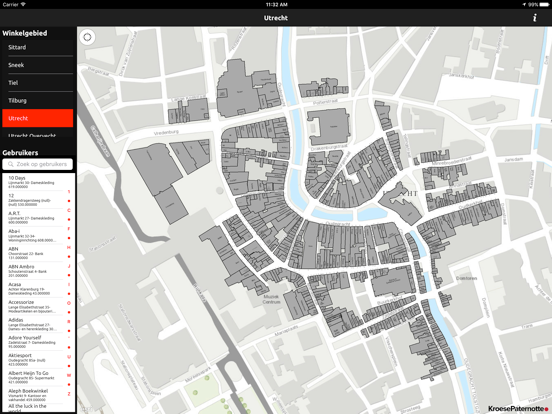Select Sneek shopping area
The width and height of the screenshot is (552, 414).
pos(38,65)
